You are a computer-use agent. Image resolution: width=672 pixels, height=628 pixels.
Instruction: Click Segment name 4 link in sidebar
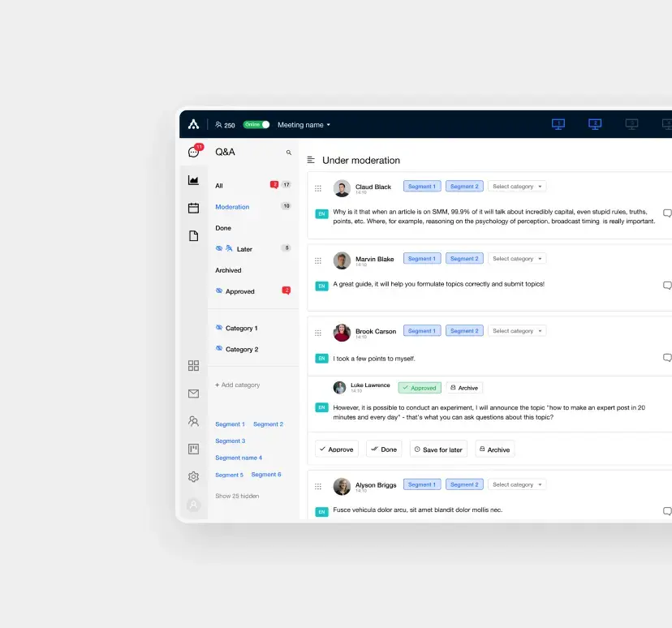click(x=239, y=458)
